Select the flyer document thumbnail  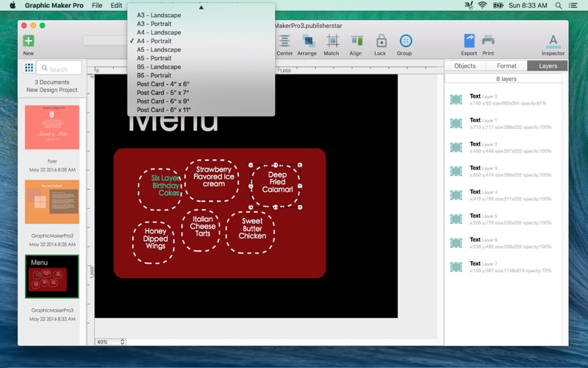[52, 127]
